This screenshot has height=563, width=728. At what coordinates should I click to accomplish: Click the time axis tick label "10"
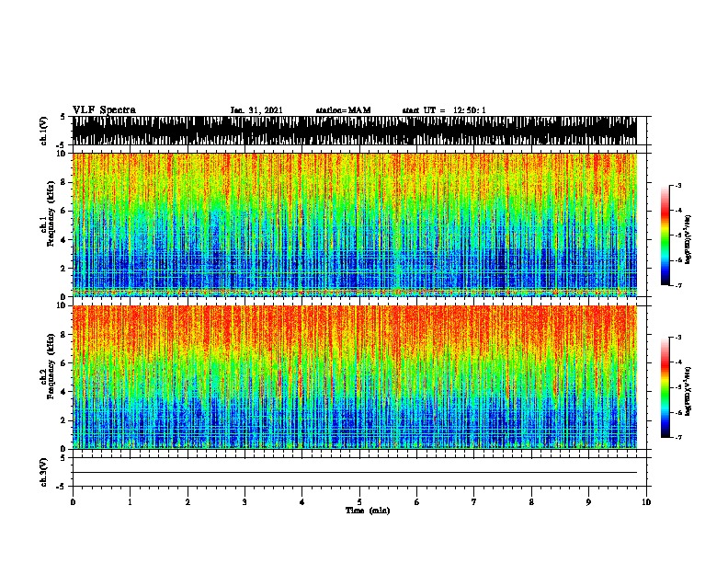pyautogui.click(x=646, y=502)
